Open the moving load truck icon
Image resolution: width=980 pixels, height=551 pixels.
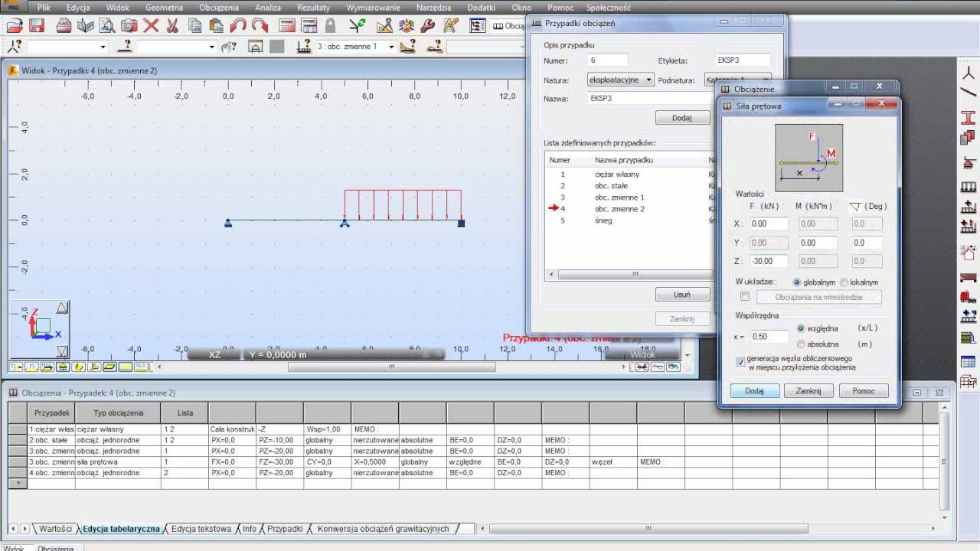tap(969, 296)
